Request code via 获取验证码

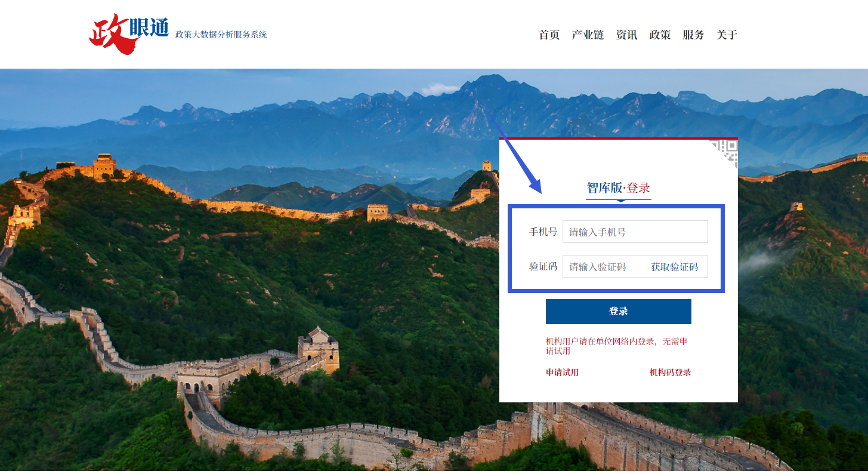(674, 267)
